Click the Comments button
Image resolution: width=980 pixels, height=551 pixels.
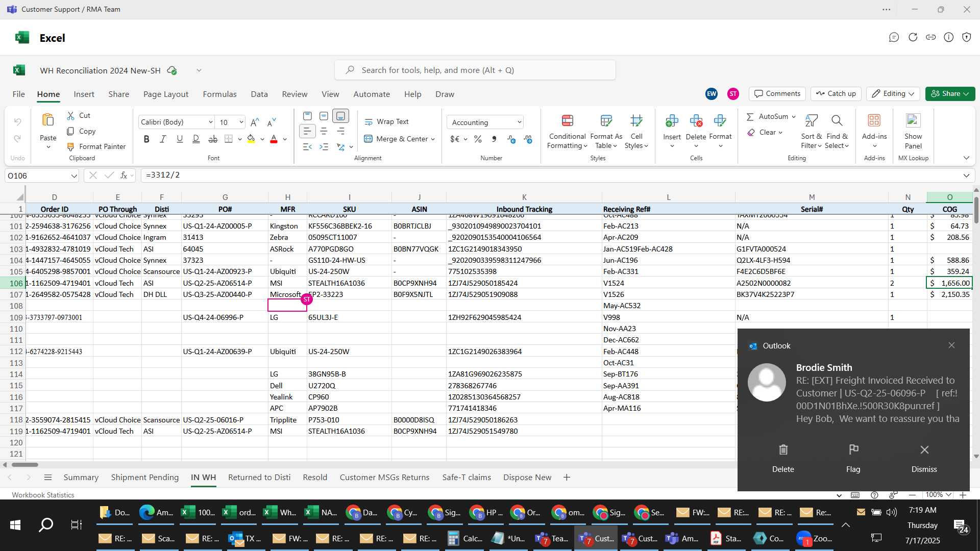click(x=777, y=94)
